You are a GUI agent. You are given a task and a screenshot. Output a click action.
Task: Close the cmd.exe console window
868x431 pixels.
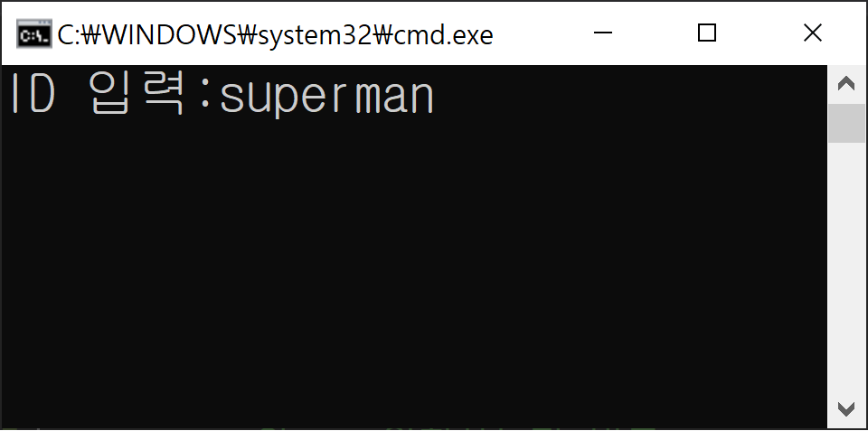(812, 33)
